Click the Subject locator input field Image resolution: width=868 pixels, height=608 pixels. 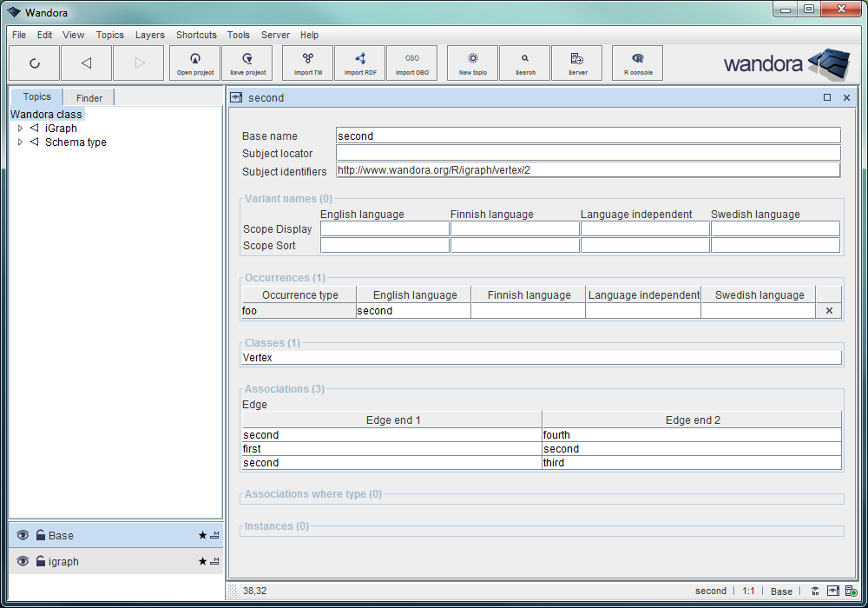588,153
